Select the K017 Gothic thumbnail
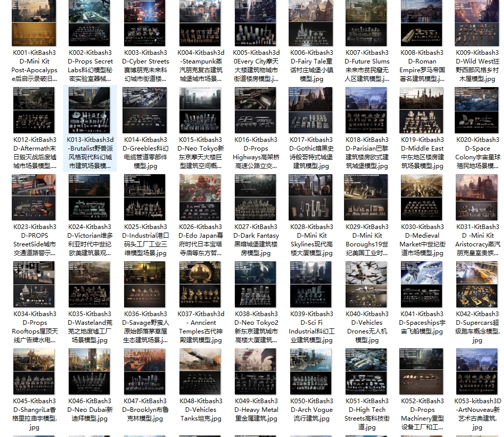 pyautogui.click(x=311, y=110)
